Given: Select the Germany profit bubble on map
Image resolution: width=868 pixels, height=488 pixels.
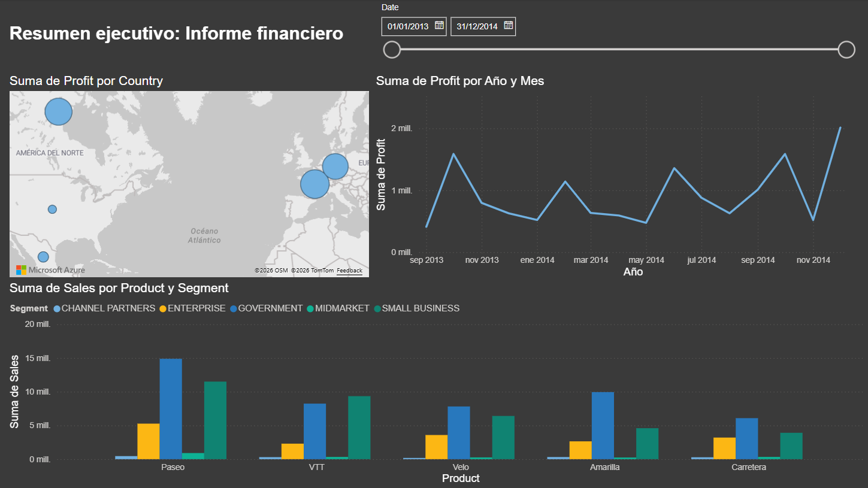Looking at the screenshot, I should point(335,166).
